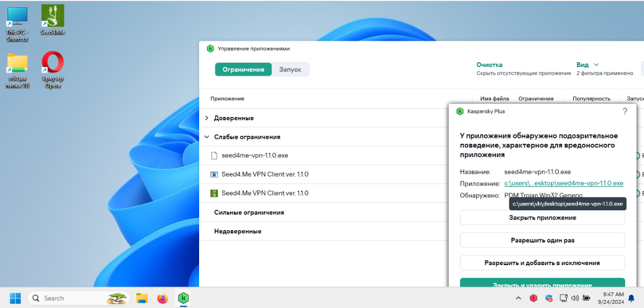Image resolution: width=644 pixels, height=308 pixels.
Task: Select seed4me-vpn-1.1.0.exe list row
Action: click(x=324, y=156)
